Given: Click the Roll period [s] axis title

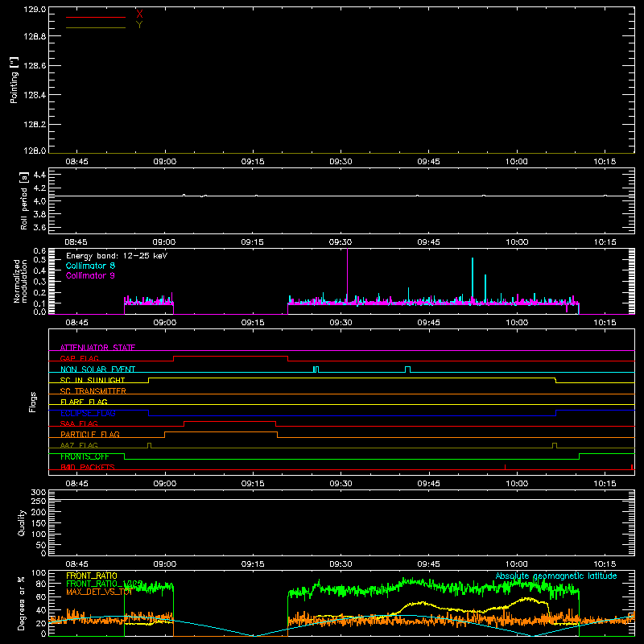Looking at the screenshot, I should coord(24,200).
